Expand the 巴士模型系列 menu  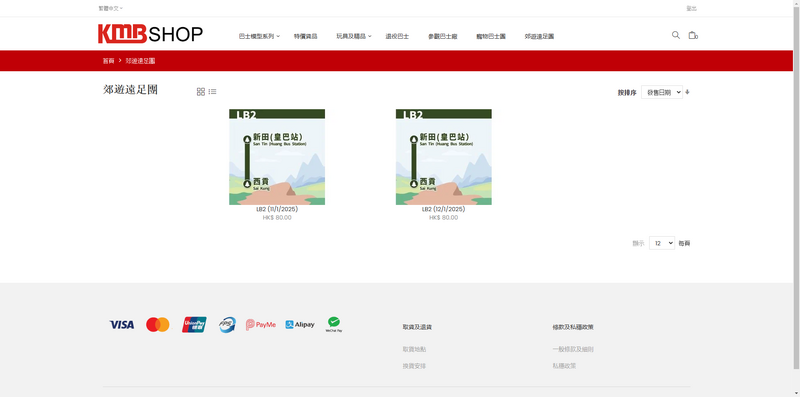point(259,36)
